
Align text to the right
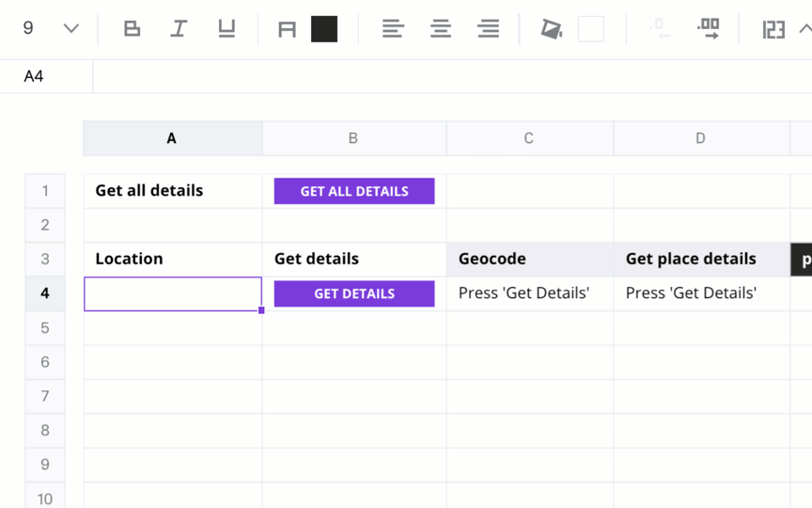tap(489, 28)
